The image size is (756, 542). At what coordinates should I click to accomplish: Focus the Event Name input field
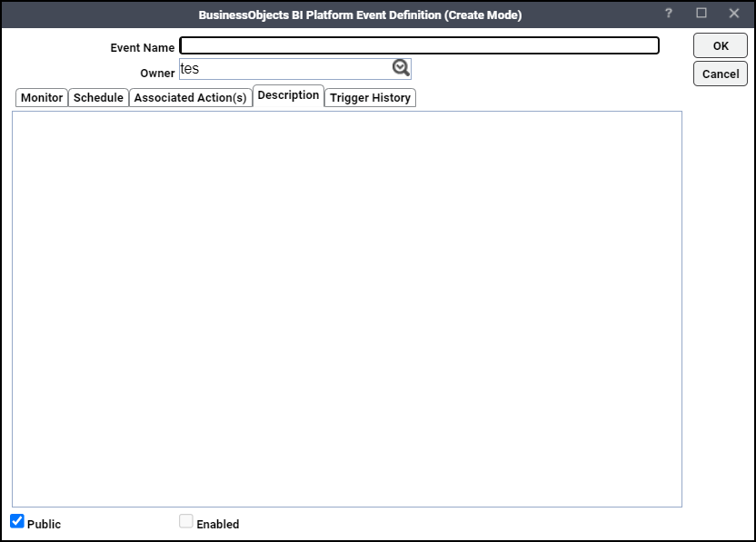[x=420, y=45]
